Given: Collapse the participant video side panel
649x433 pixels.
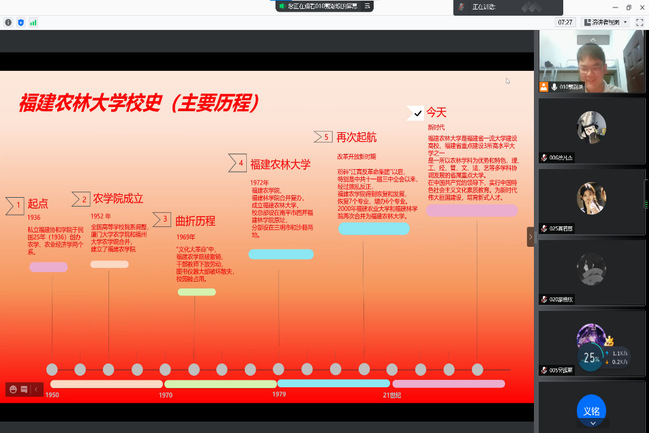Looking at the screenshot, I should [x=531, y=236].
